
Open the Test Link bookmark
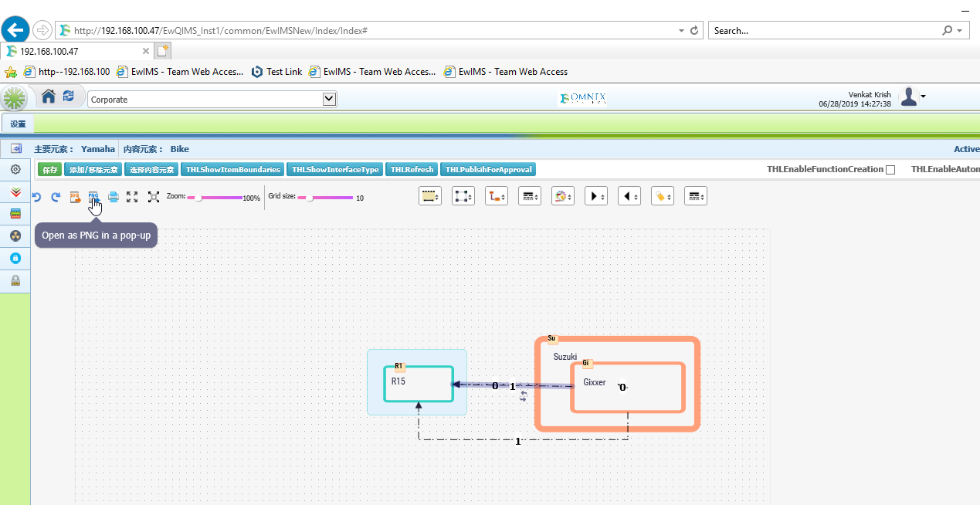click(x=277, y=72)
